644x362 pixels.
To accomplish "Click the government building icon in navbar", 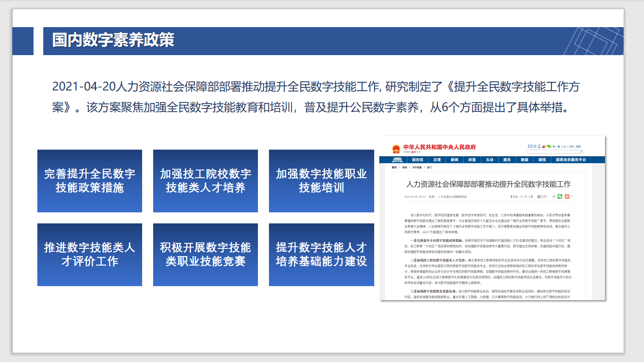I will point(397,160).
